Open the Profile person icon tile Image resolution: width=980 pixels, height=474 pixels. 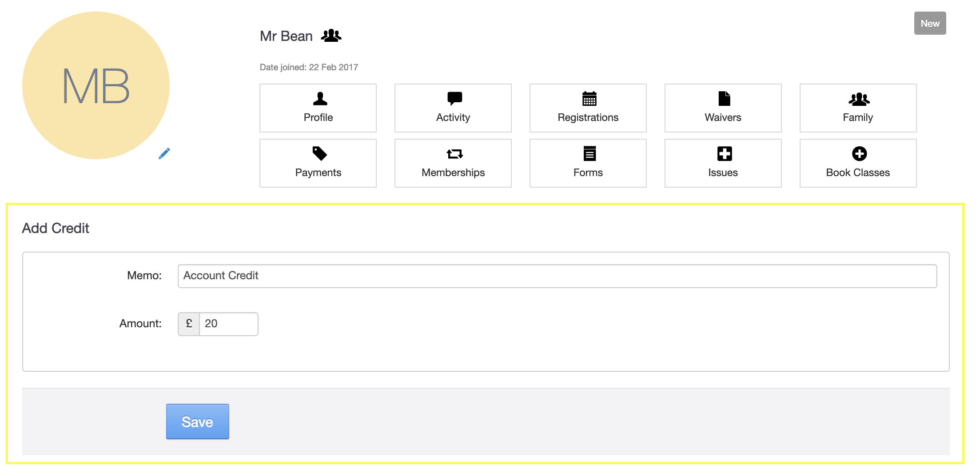point(319,99)
